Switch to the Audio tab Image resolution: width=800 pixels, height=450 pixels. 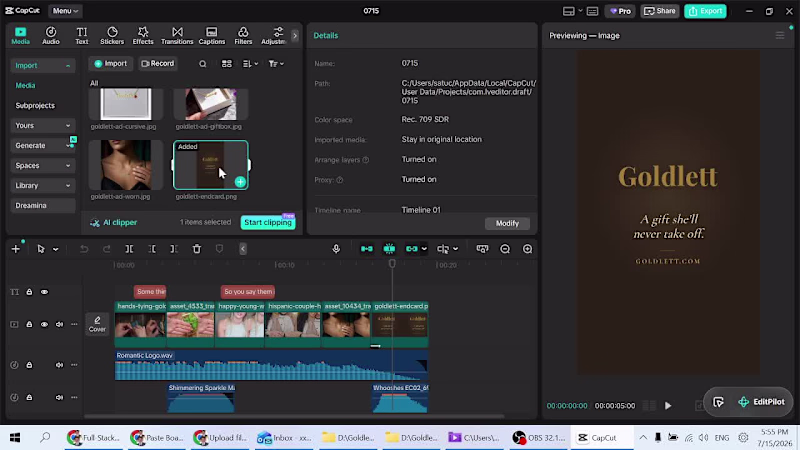pyautogui.click(x=51, y=36)
